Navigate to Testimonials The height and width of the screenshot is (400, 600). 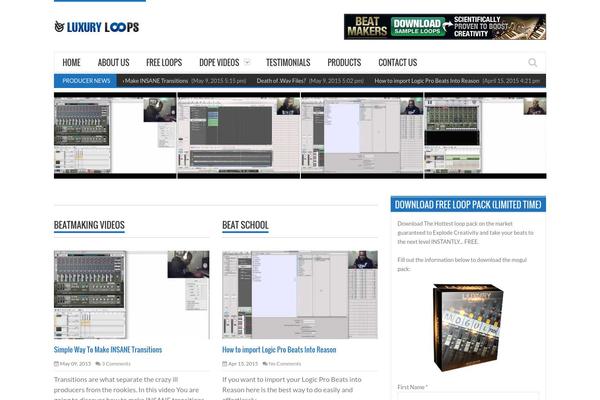(x=288, y=62)
